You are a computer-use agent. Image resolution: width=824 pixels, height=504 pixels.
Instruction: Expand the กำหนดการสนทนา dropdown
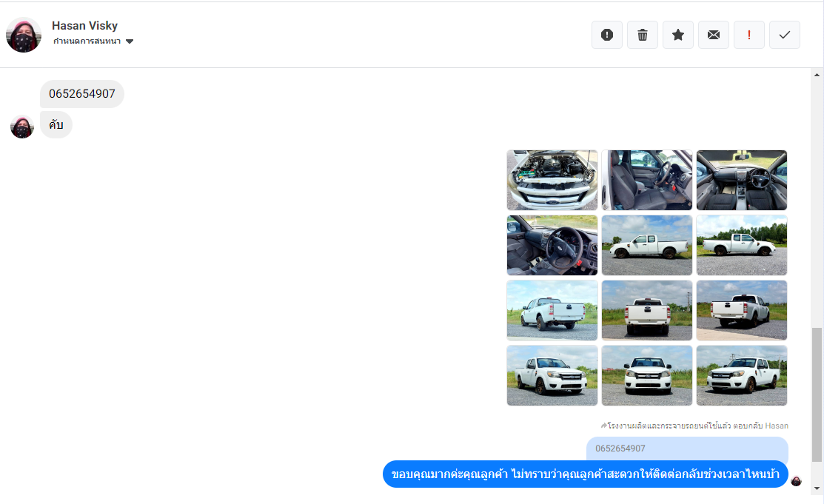pos(93,41)
